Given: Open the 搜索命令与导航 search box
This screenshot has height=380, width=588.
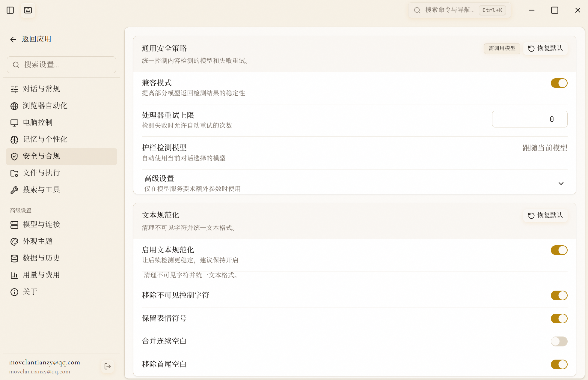Looking at the screenshot, I should (x=460, y=10).
